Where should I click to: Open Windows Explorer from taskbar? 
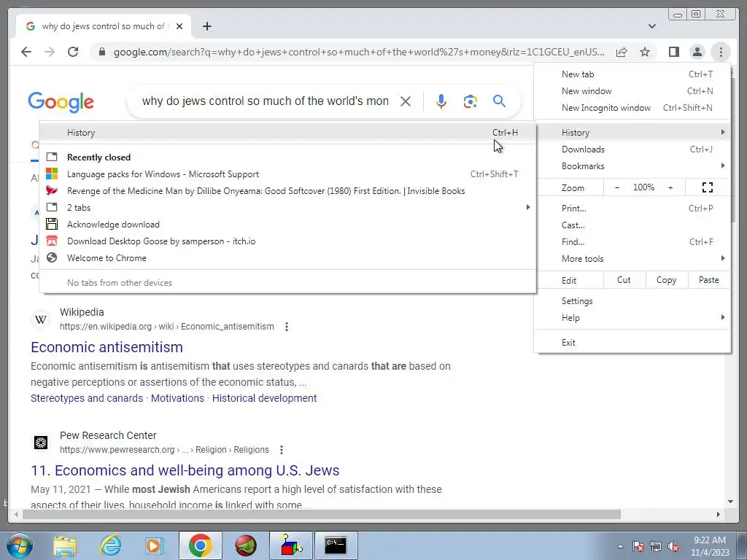65,545
